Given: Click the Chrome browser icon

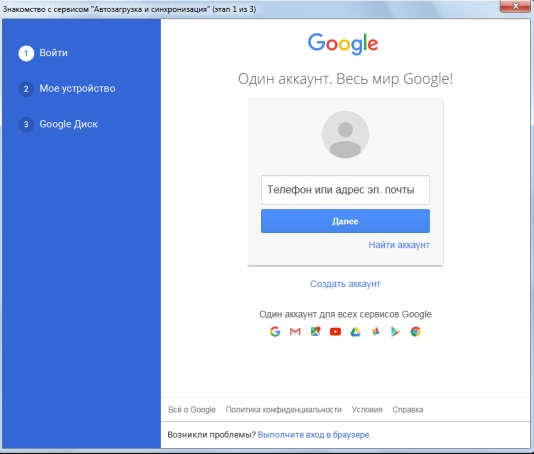Looking at the screenshot, I should (x=415, y=331).
